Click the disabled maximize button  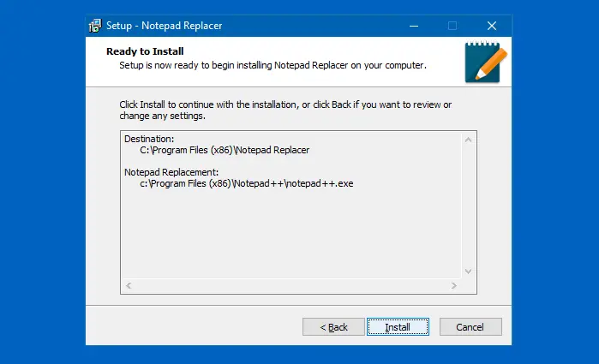(x=452, y=26)
